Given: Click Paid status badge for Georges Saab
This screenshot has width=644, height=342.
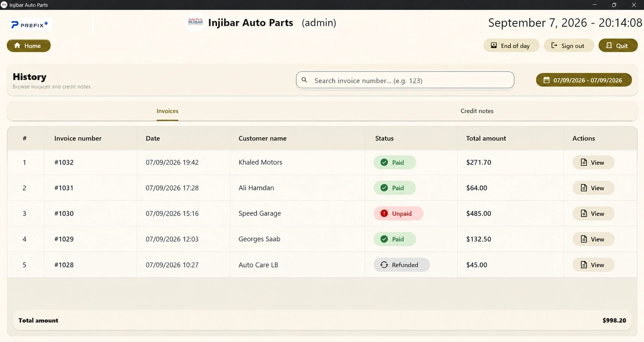Looking at the screenshot, I should coord(394,239).
